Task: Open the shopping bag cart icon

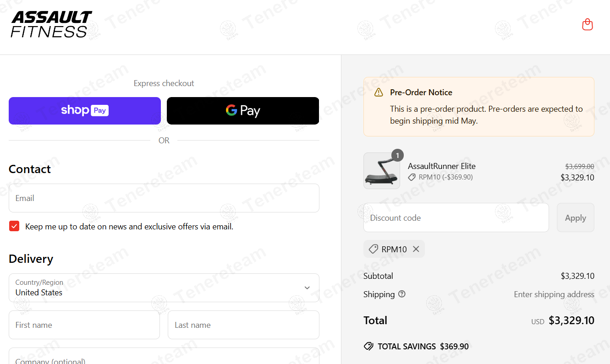Action: coord(587,25)
